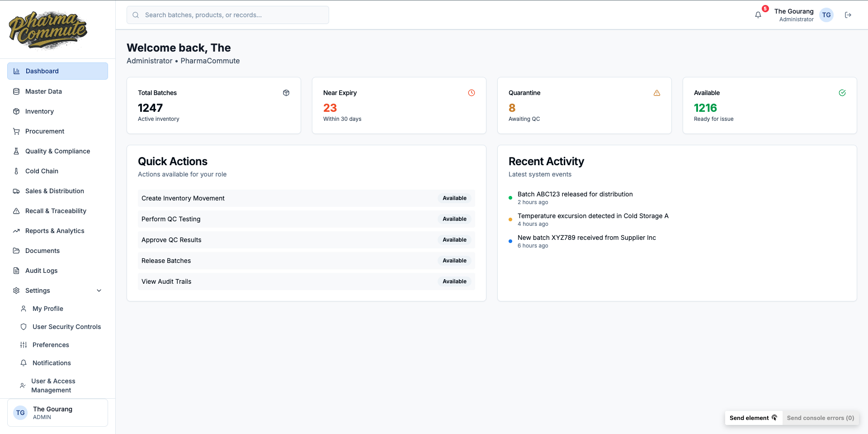Viewport: 868px width, 434px height.
Task: Click the Preferences sliders icon
Action: point(24,345)
